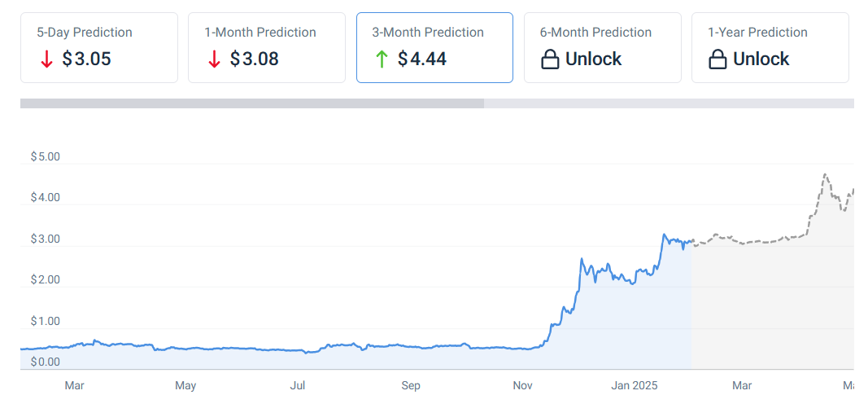The height and width of the screenshot is (417, 868).
Task: Click the dashed forecast line's highest peak
Action: [x=825, y=174]
